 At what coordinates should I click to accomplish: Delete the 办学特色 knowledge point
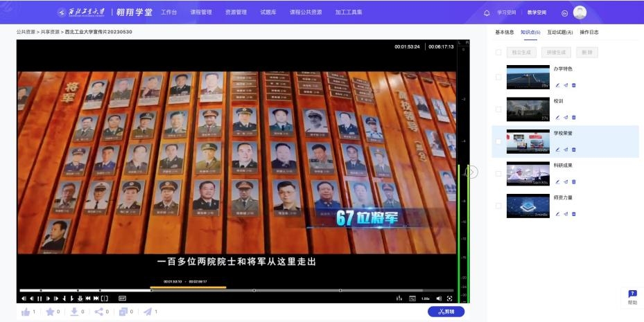[x=574, y=85]
